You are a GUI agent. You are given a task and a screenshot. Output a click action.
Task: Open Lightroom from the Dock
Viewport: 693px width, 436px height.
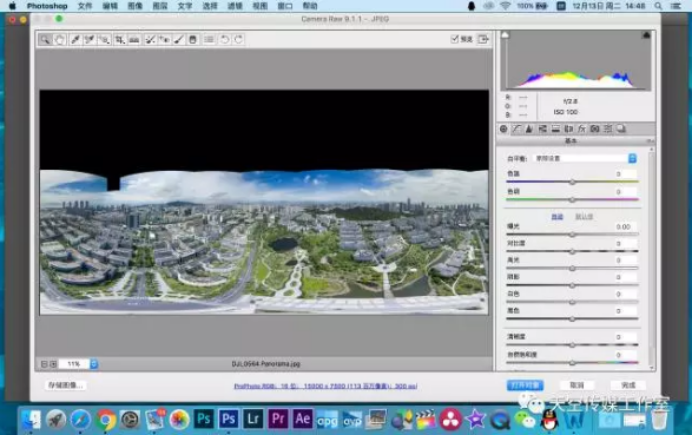252,419
